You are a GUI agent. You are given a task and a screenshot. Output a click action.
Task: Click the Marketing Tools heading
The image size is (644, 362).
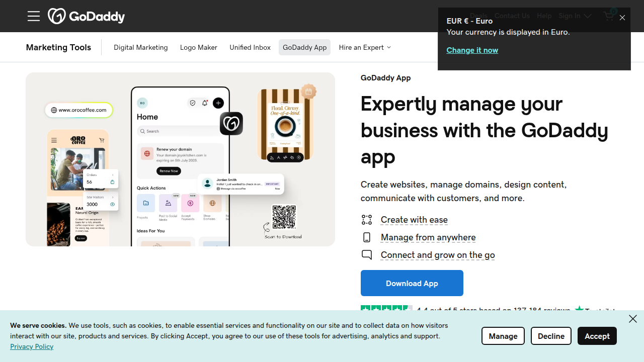(58, 47)
